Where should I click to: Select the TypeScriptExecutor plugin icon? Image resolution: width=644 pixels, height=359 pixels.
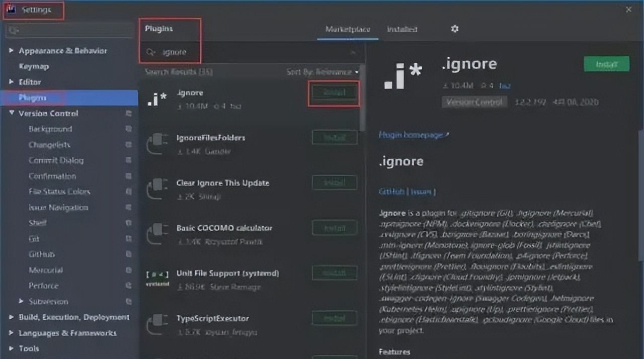point(156,325)
